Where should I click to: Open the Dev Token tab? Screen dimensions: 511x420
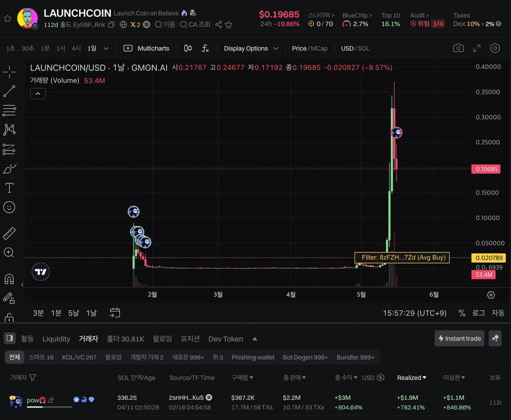click(x=226, y=339)
